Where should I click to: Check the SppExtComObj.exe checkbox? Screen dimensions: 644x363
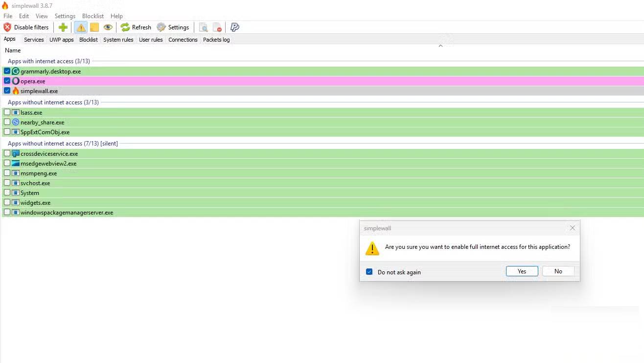pos(7,132)
